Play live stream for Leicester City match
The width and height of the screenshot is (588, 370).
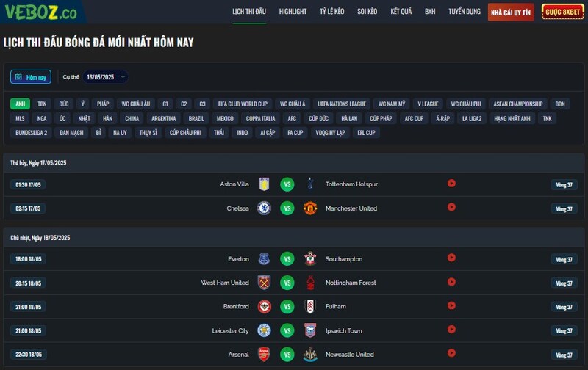(451, 329)
